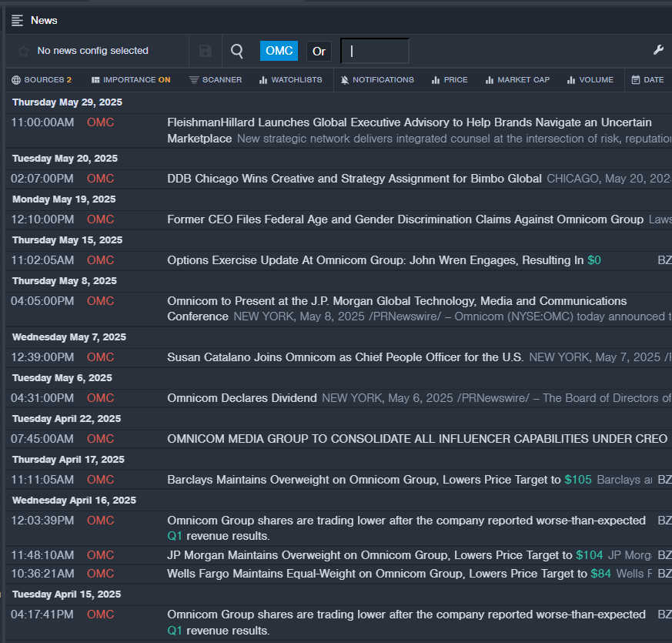Open the Volume filter
Screen dimensions: 672x643
590,80
